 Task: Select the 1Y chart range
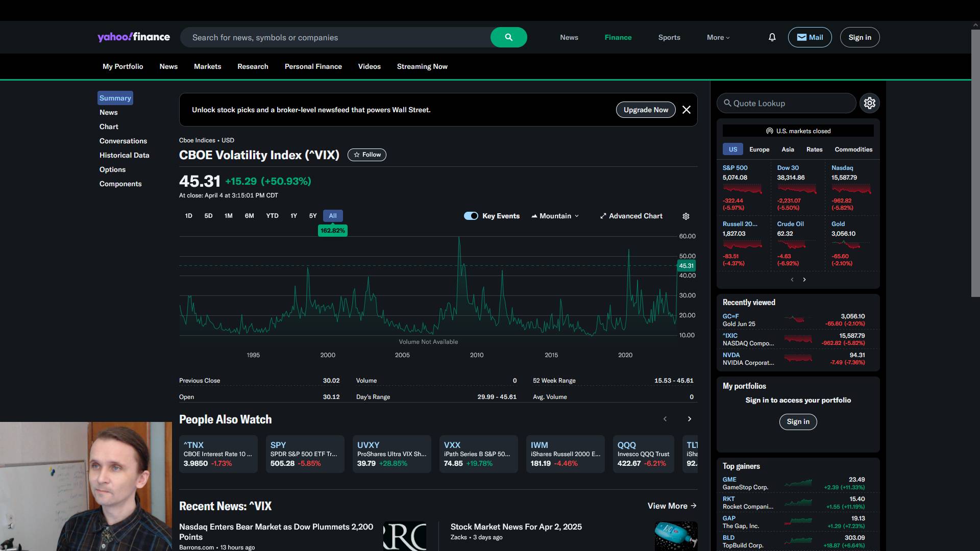[x=293, y=216]
